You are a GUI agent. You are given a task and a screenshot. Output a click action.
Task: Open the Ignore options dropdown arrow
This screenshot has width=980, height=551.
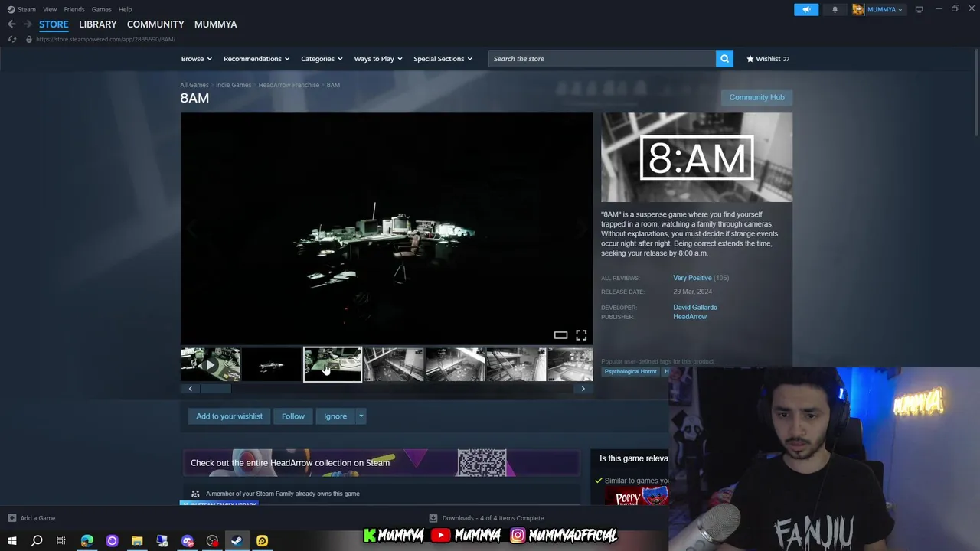pyautogui.click(x=361, y=416)
